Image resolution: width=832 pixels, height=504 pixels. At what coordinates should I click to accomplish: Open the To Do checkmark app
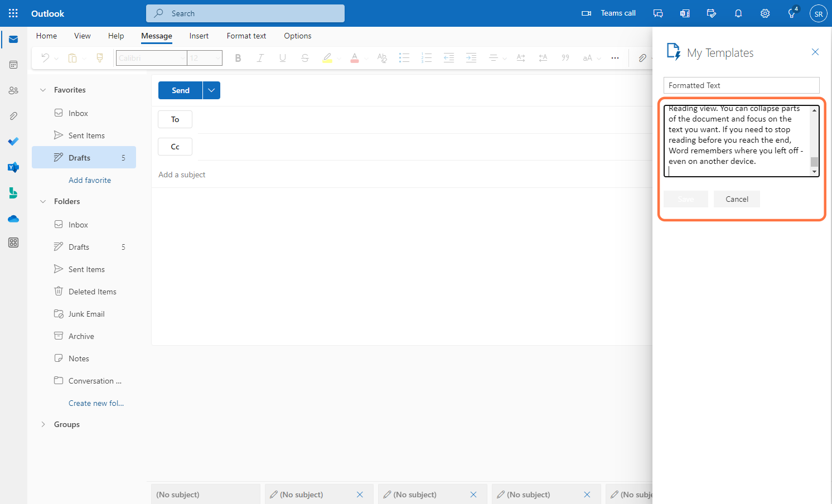click(13, 142)
